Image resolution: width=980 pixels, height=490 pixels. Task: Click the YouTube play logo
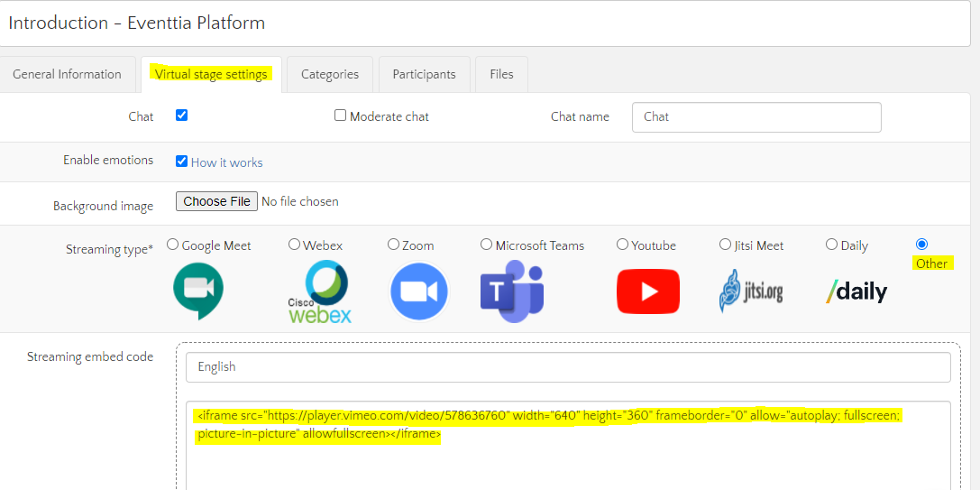(648, 291)
